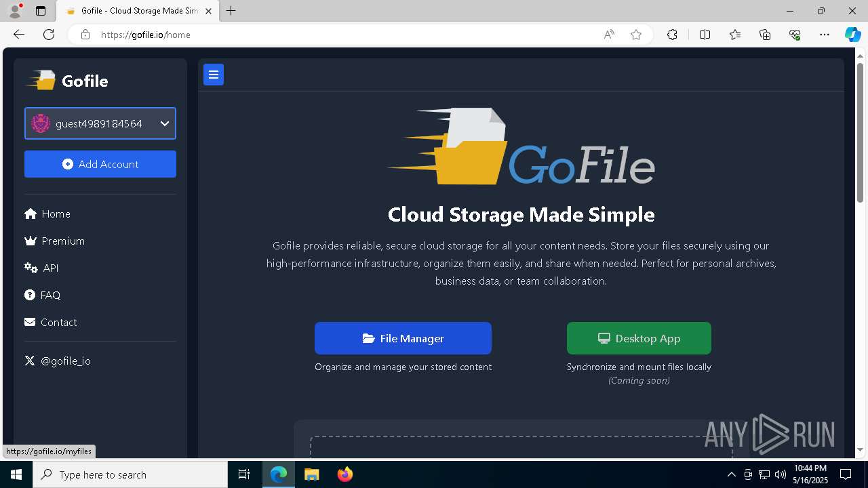
Task: Open the FAQ sidebar link
Action: [43, 295]
